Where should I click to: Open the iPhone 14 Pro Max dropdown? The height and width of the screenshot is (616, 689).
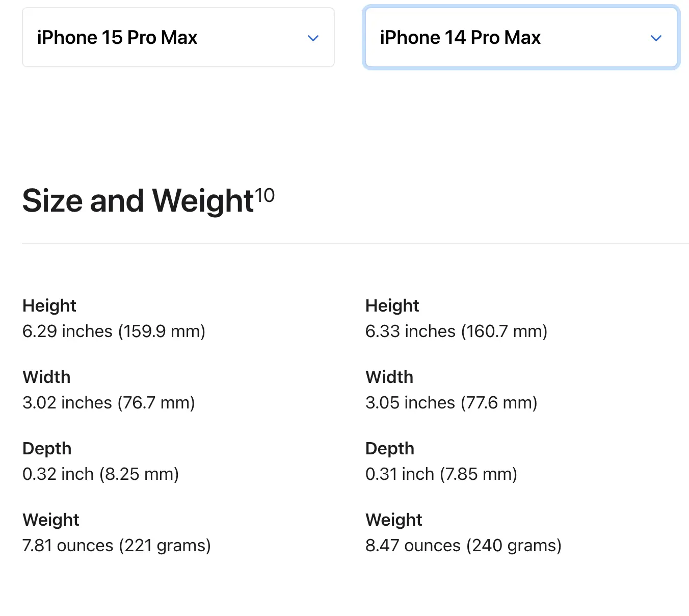(520, 37)
